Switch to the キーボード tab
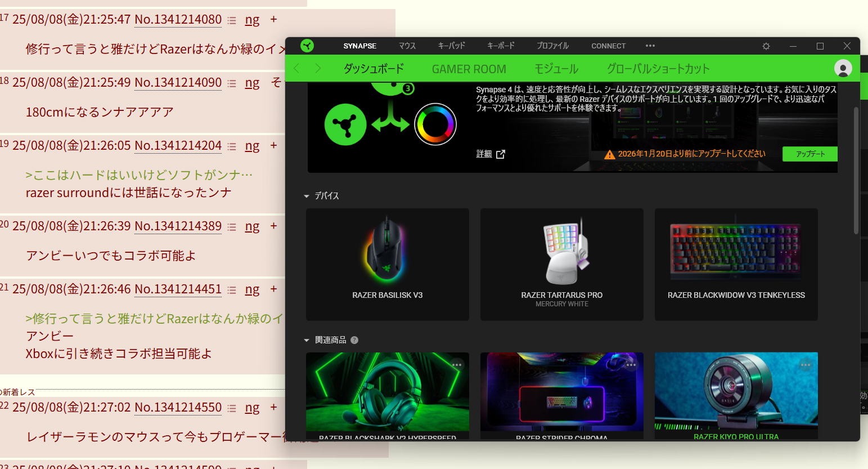 [501, 46]
